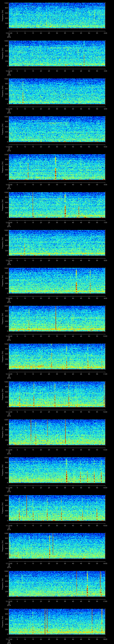Select the "12:13:00" start time label

(9, 487)
